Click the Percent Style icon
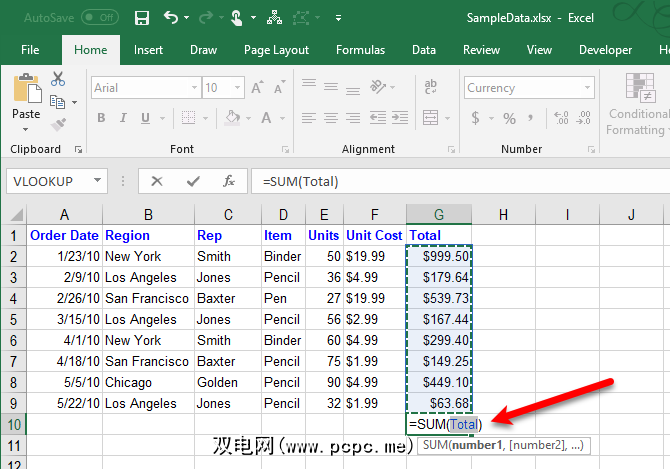This screenshot has height=469, width=670. click(x=509, y=118)
